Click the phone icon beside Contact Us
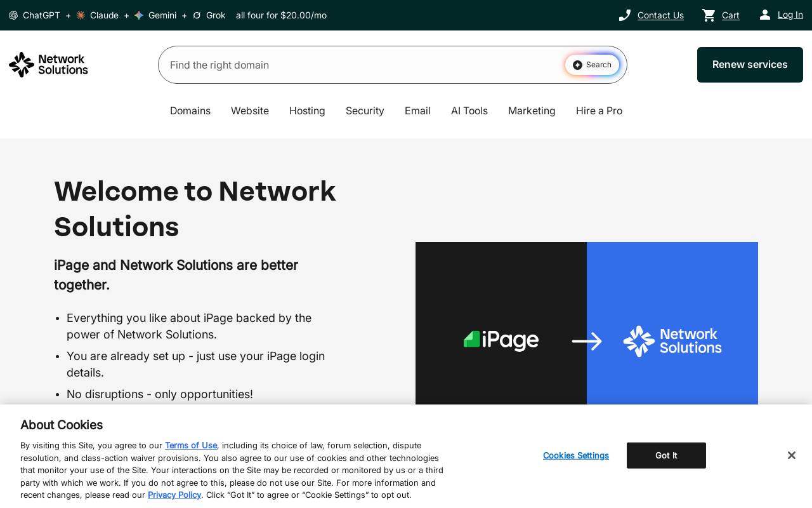The height and width of the screenshot is (508, 812). click(625, 15)
